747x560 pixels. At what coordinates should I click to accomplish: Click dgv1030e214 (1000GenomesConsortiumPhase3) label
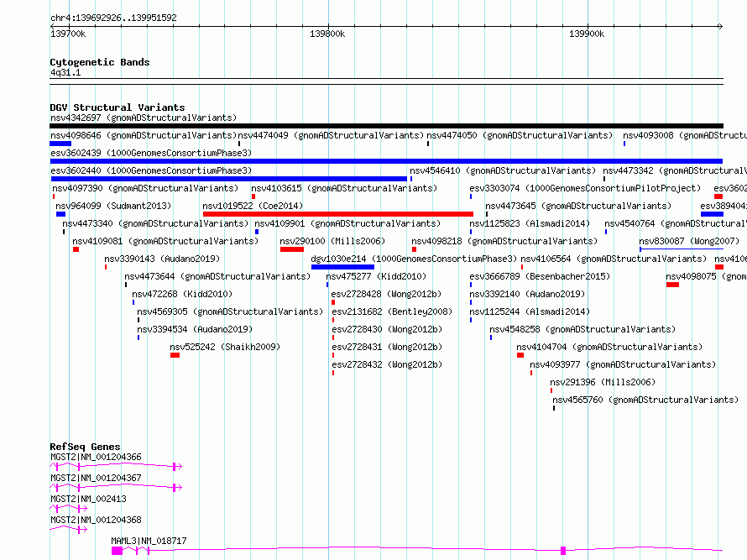click(414, 259)
